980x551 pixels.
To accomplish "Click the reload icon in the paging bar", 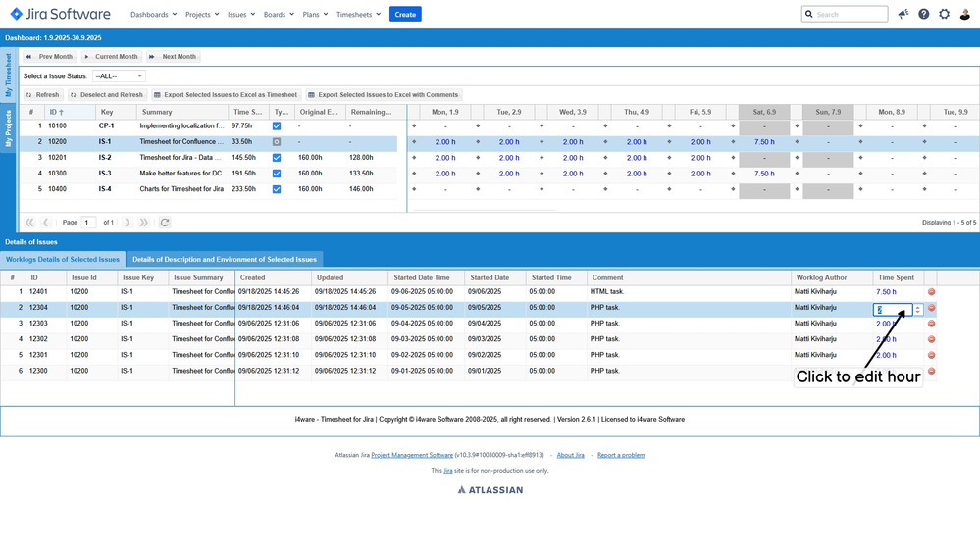I will (165, 223).
